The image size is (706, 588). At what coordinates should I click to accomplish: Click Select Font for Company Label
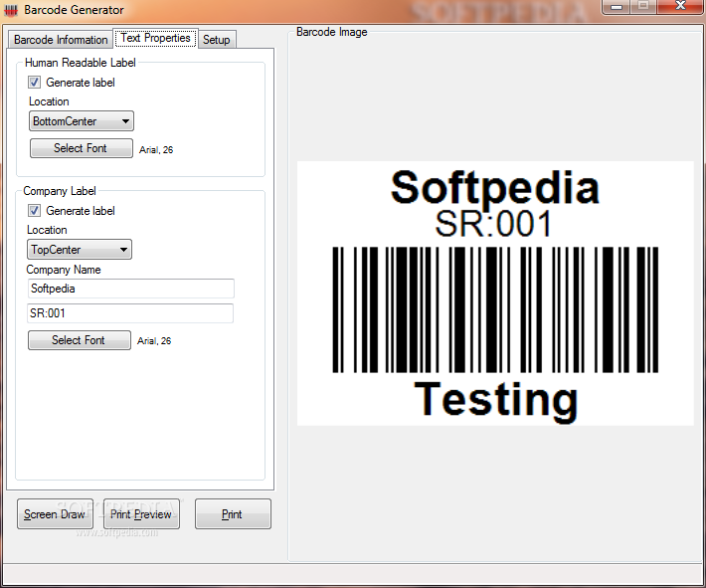click(x=80, y=340)
